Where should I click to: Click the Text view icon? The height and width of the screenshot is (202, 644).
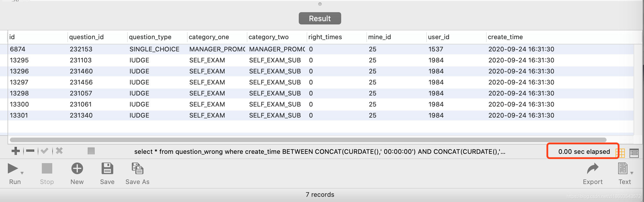[x=623, y=168]
